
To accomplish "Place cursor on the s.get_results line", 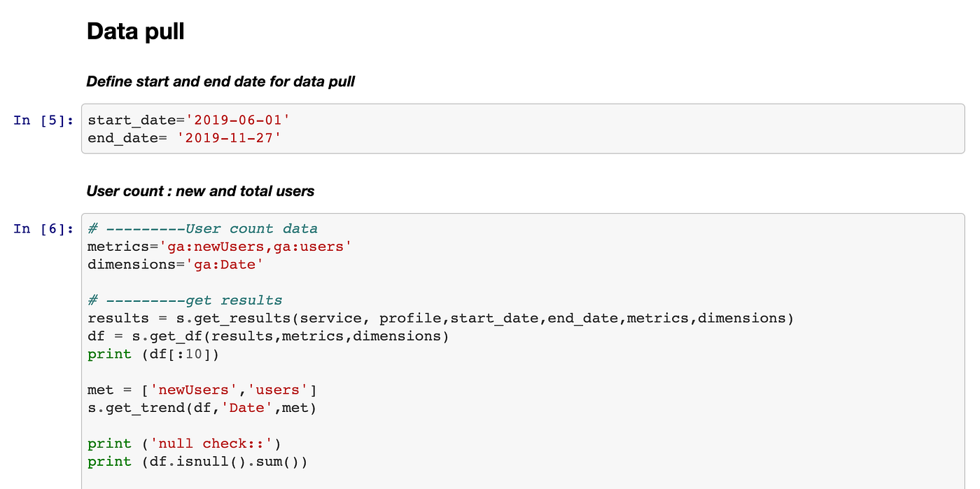I will 440,319.
